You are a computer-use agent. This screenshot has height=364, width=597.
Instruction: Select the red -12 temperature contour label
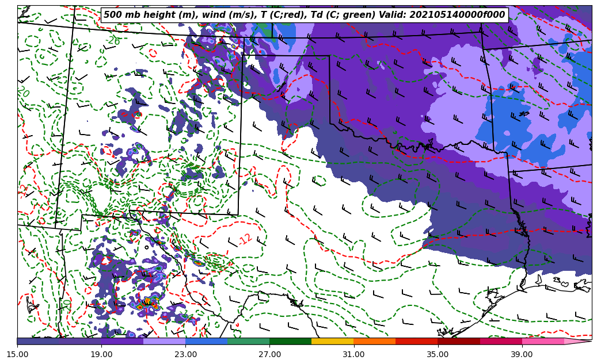(245, 239)
